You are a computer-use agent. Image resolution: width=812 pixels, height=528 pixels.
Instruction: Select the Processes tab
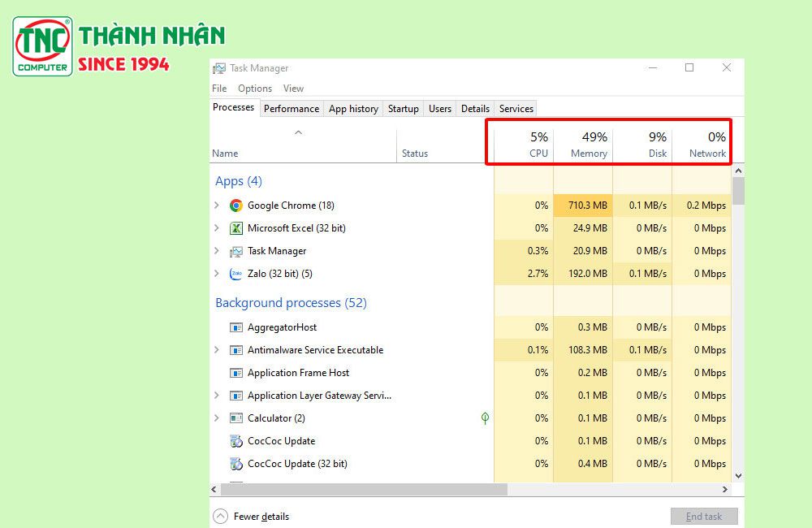[234, 107]
